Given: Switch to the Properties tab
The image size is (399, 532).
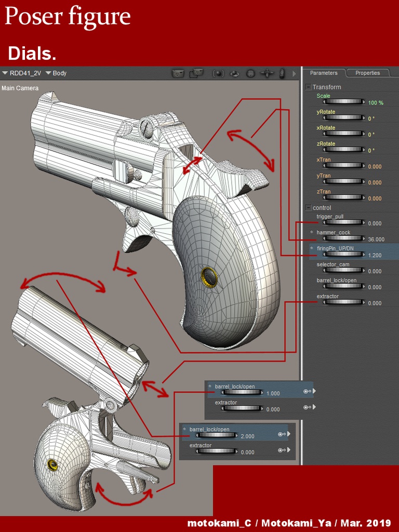Looking at the screenshot, I should pyautogui.click(x=367, y=73).
